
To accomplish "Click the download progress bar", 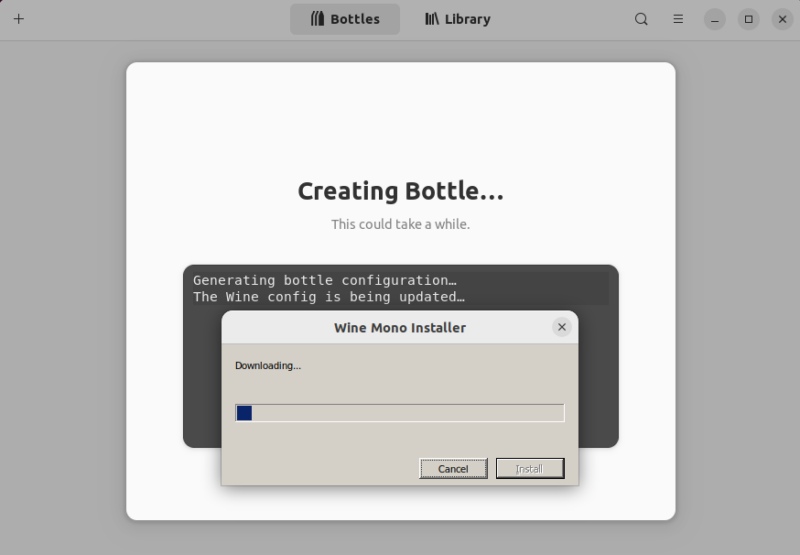I will click(399, 413).
